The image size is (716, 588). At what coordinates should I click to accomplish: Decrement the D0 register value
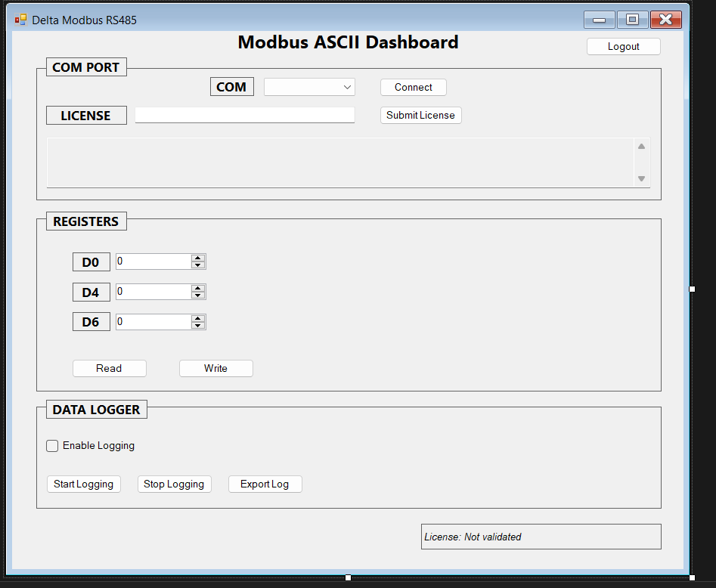pyautogui.click(x=198, y=265)
